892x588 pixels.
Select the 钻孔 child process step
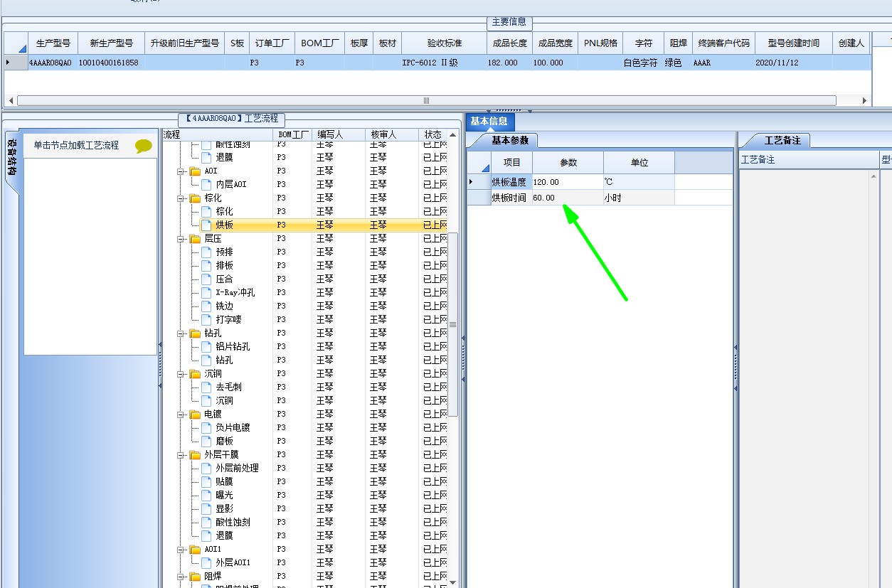(224, 360)
